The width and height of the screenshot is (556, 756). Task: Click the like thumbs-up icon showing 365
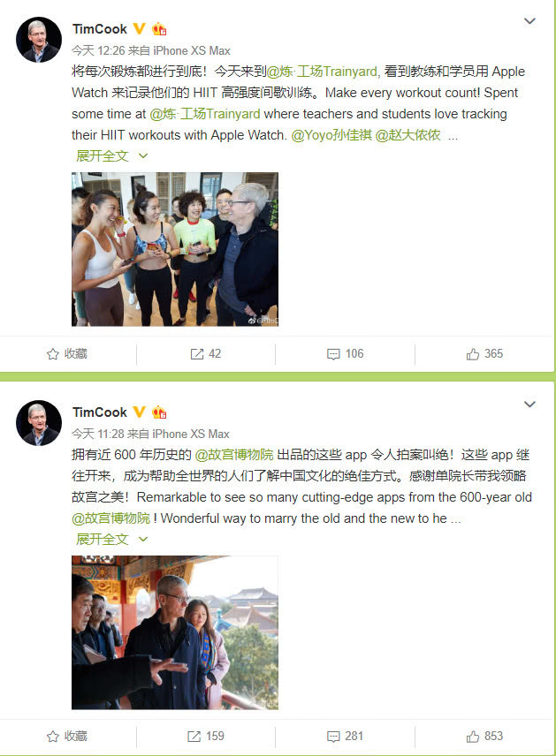473,354
